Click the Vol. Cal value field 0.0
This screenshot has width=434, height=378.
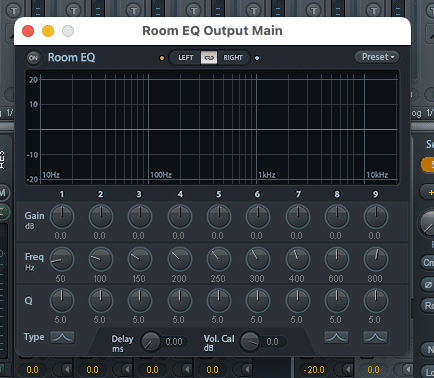pos(273,342)
